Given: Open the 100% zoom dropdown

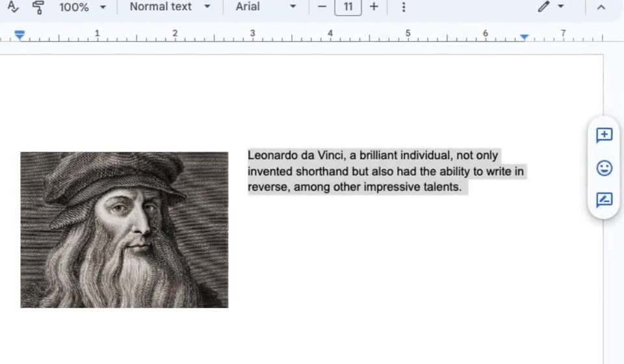Looking at the screenshot, I should (x=83, y=6).
